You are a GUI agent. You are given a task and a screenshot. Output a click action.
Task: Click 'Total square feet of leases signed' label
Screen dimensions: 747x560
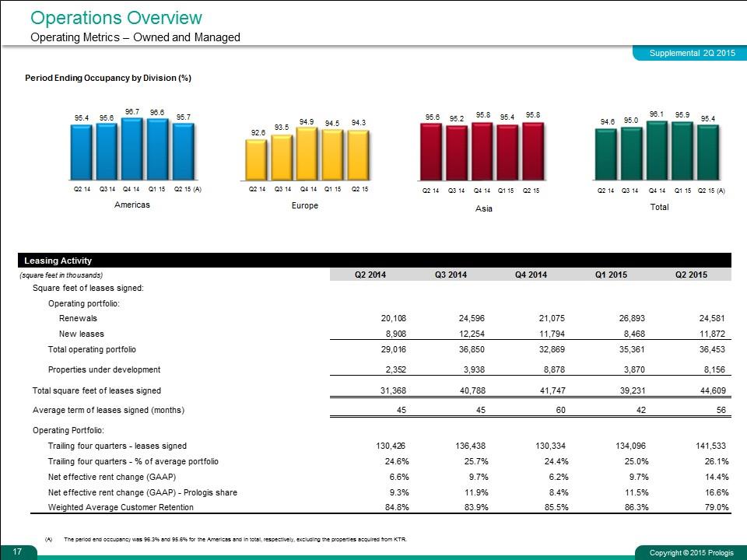coord(96,390)
